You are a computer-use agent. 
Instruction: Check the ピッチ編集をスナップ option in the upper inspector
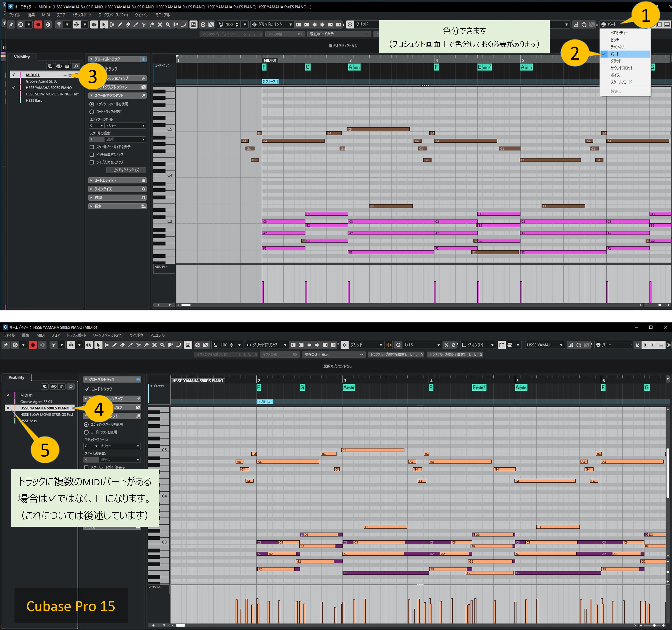pos(92,154)
